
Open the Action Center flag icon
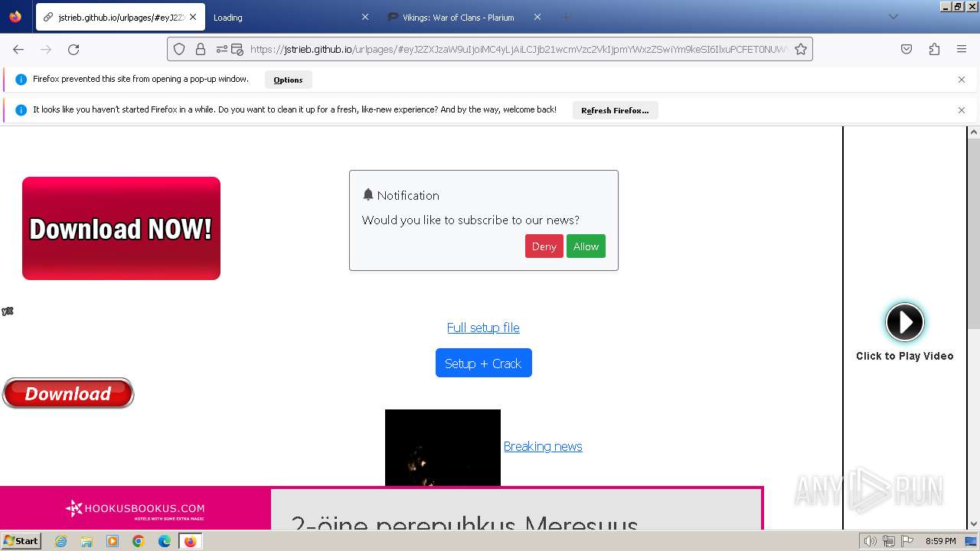(906, 541)
